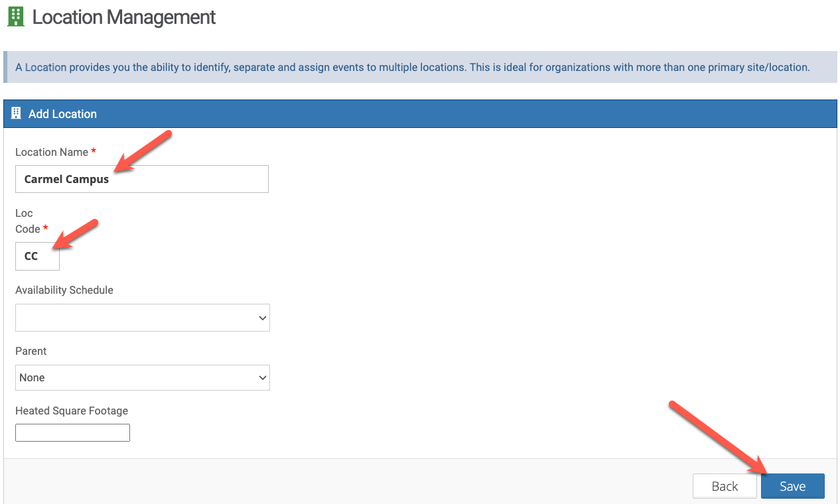Save the new location
Viewport: 840px width, 504px height.
[793, 486]
